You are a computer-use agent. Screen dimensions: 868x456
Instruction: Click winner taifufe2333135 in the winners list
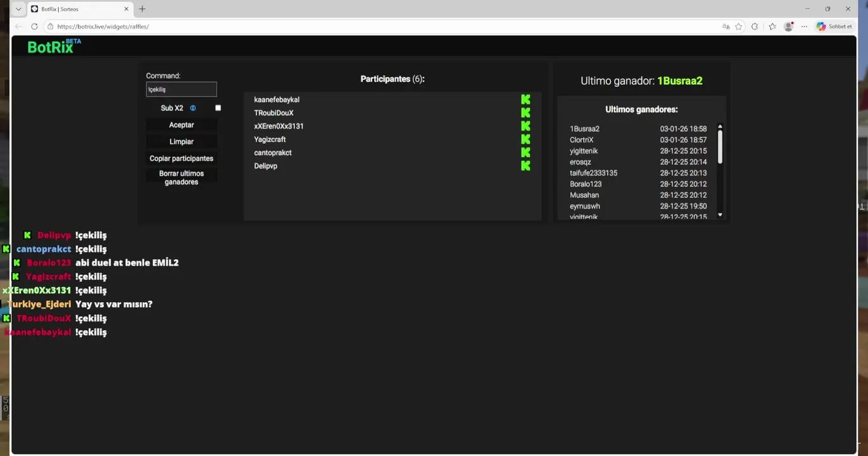pyautogui.click(x=593, y=173)
